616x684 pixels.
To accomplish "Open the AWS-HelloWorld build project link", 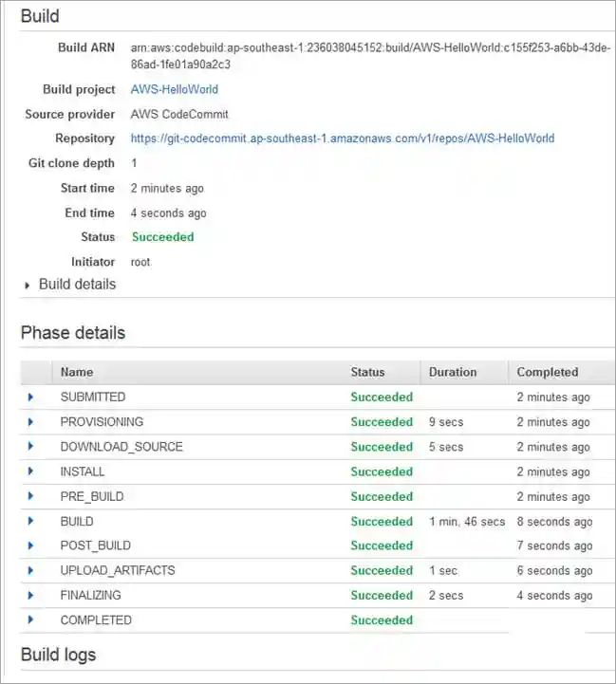I will 174,90.
